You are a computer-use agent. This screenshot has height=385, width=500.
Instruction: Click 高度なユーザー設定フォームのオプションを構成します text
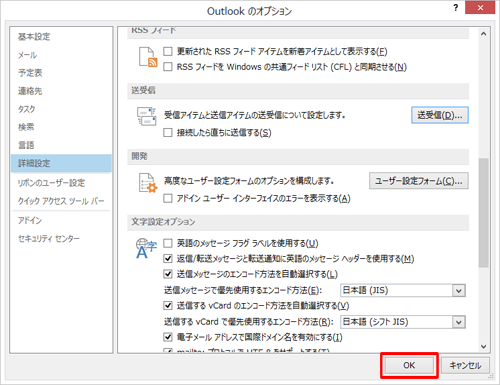click(249, 181)
